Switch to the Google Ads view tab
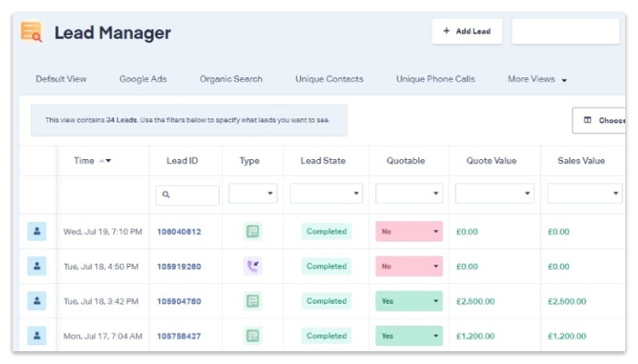Viewport: 638px width, 364px height. (143, 79)
